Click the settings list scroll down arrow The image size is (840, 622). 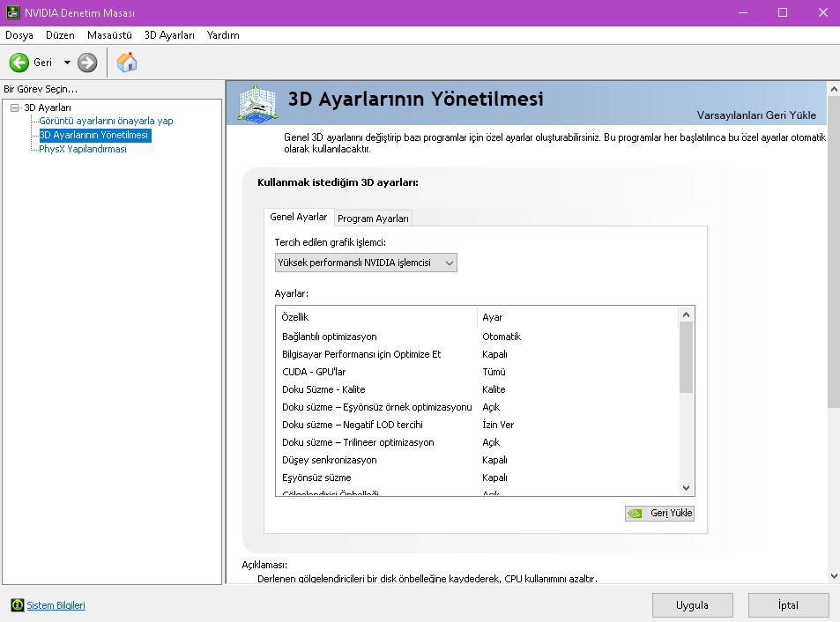(x=686, y=487)
